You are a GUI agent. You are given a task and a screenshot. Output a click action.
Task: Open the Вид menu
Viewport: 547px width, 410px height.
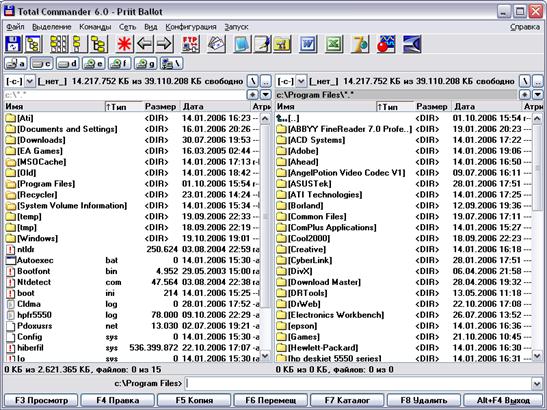[x=150, y=27]
